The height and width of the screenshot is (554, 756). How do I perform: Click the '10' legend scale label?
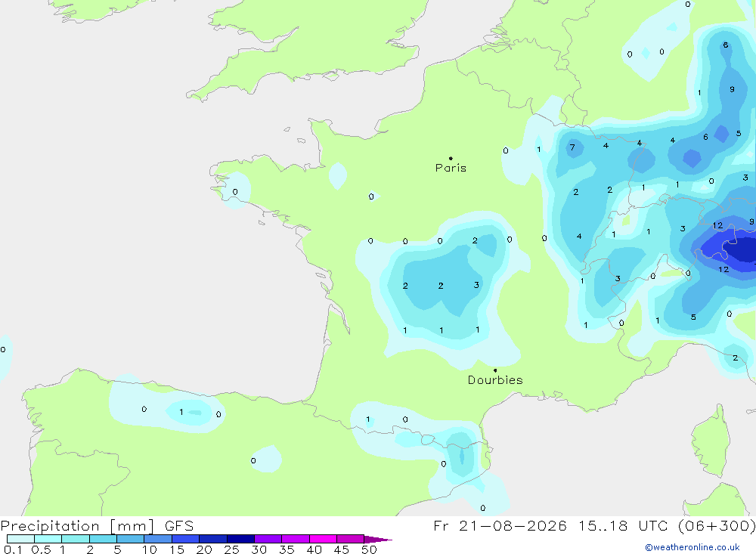click(150, 549)
